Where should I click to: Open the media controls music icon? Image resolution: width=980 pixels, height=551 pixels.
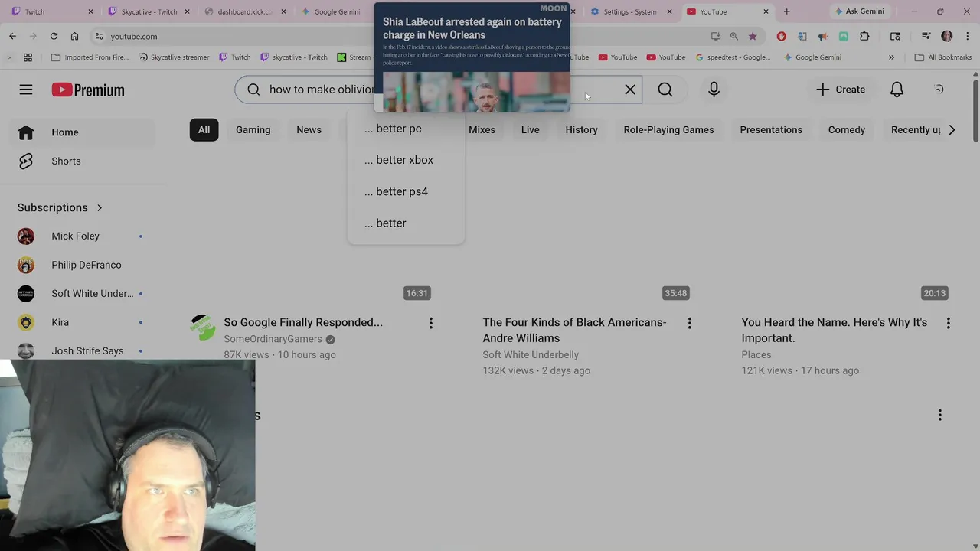[926, 36]
